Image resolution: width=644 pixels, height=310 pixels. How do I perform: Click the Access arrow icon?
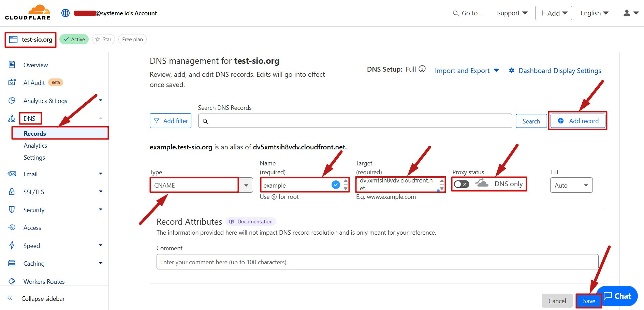tap(12, 227)
